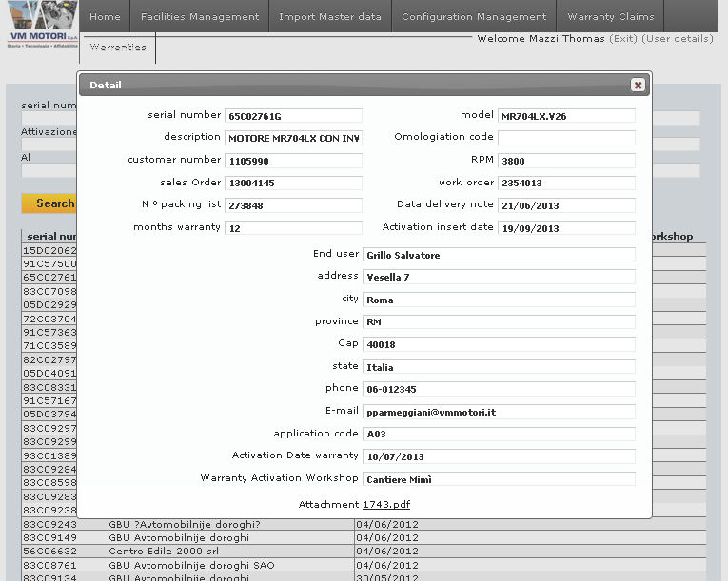Click the packing list field 273848
This screenshot has width=728, height=581.
293,205
